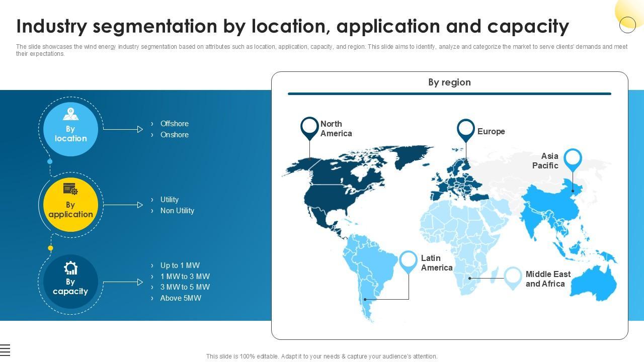The width and height of the screenshot is (644, 362).
Task: Select the Non Utility list item
Action: pyautogui.click(x=177, y=211)
